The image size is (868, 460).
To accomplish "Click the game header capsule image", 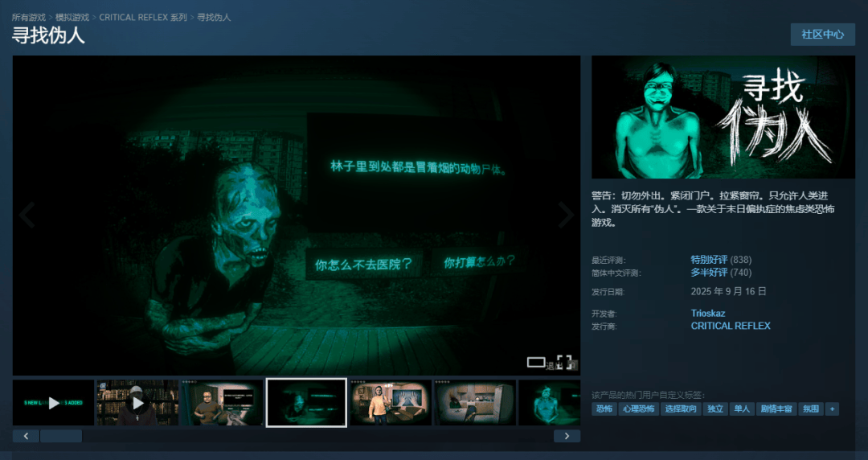I will pyautogui.click(x=723, y=117).
